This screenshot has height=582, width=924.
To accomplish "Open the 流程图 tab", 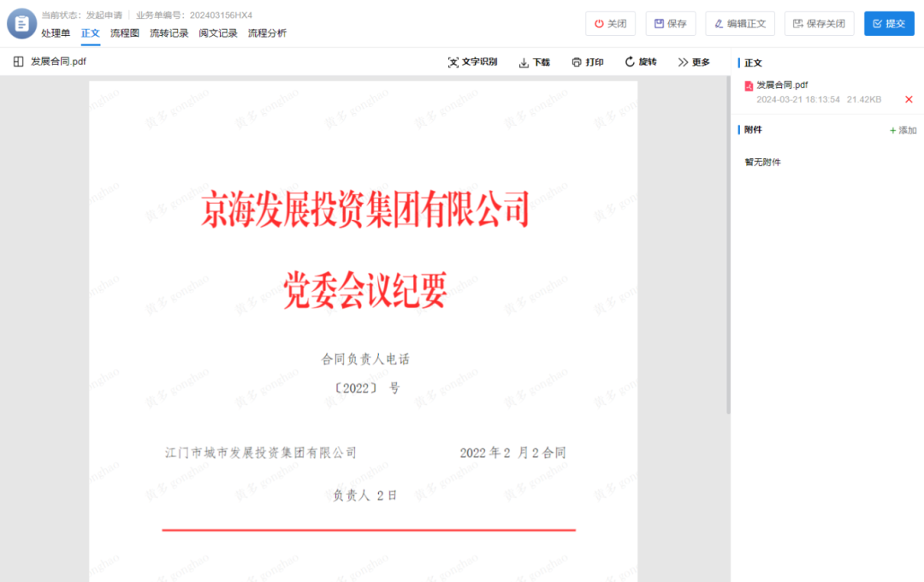I will pyautogui.click(x=124, y=33).
